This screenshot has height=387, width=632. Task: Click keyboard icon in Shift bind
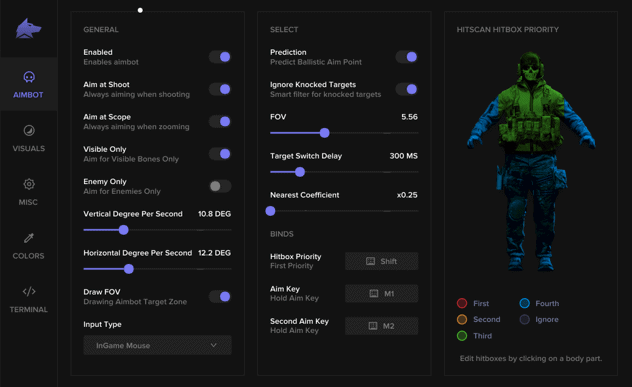click(370, 261)
